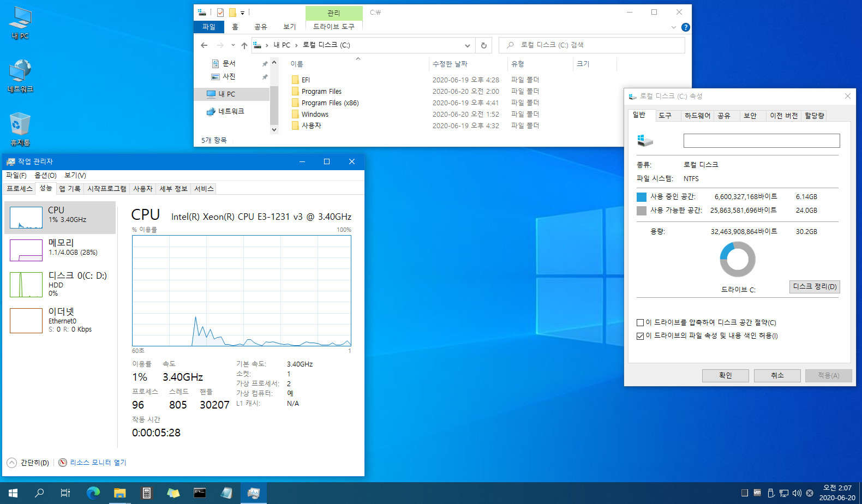Check the compress this drive checkbox
862x504 pixels.
(640, 323)
